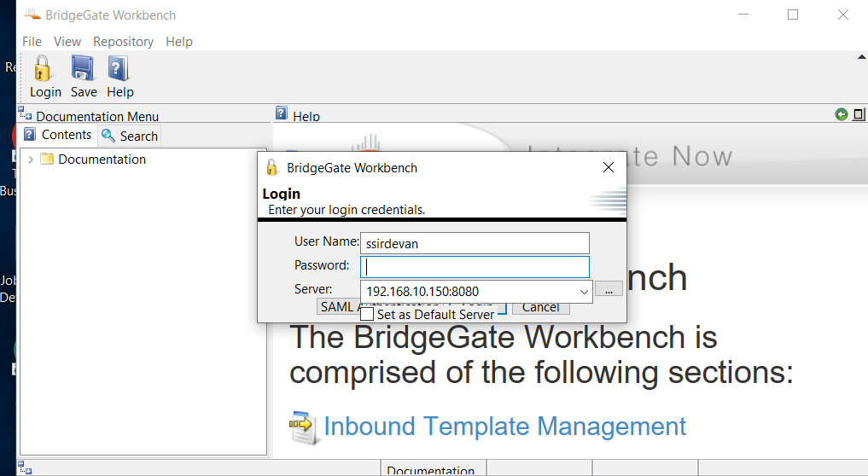The width and height of the screenshot is (868, 476).
Task: Click the server browse ellipsis button
Action: coord(609,289)
